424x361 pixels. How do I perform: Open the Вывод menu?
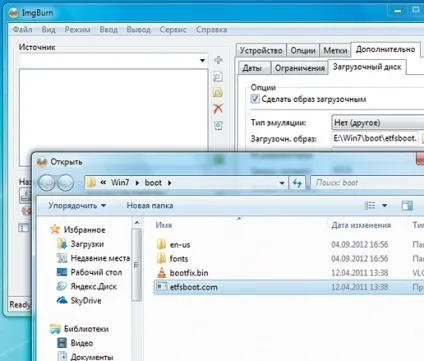click(x=138, y=30)
